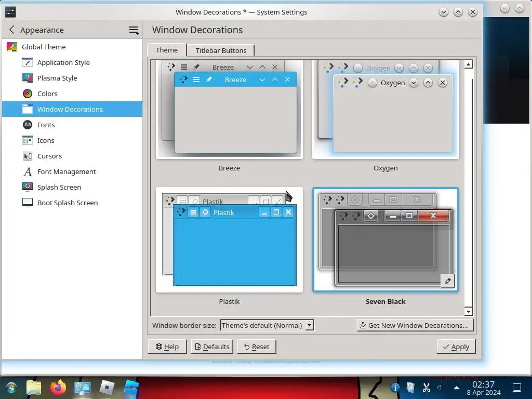
Task: Click the Icons category icon
Action: [28, 140]
